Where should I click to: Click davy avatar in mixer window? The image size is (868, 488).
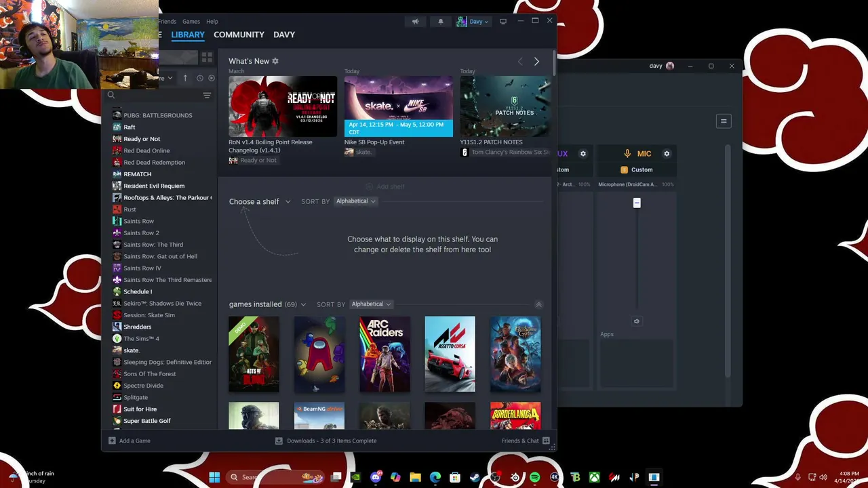coord(670,66)
